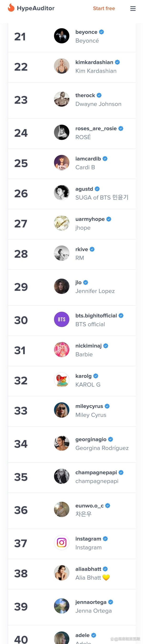The height and width of the screenshot is (644, 143).
Task: Click the purple BTS logo avatar
Action: click(61, 319)
